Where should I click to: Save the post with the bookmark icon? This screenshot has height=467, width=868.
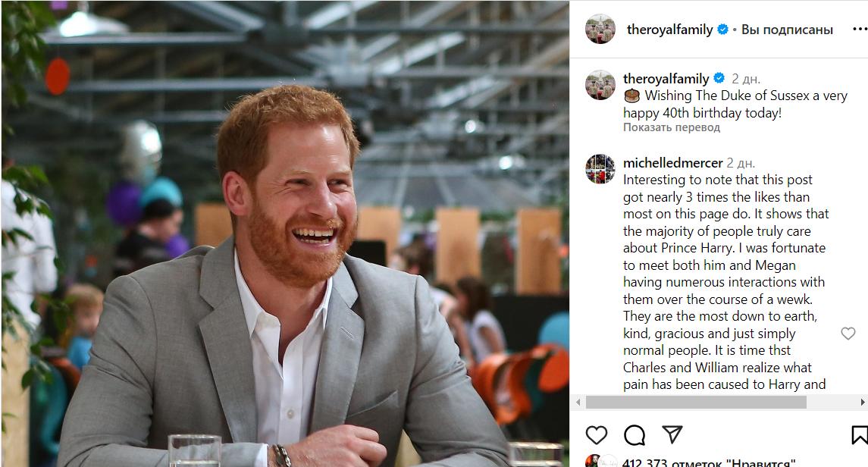[860, 434]
